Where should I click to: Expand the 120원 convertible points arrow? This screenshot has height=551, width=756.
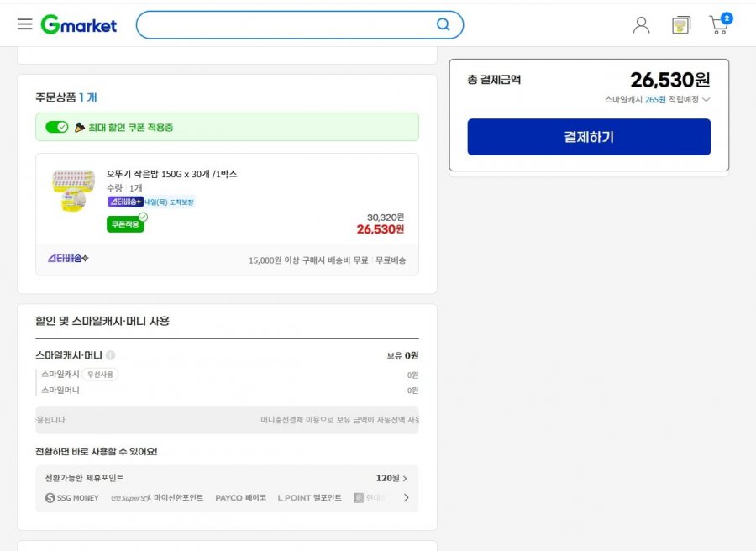(405, 478)
